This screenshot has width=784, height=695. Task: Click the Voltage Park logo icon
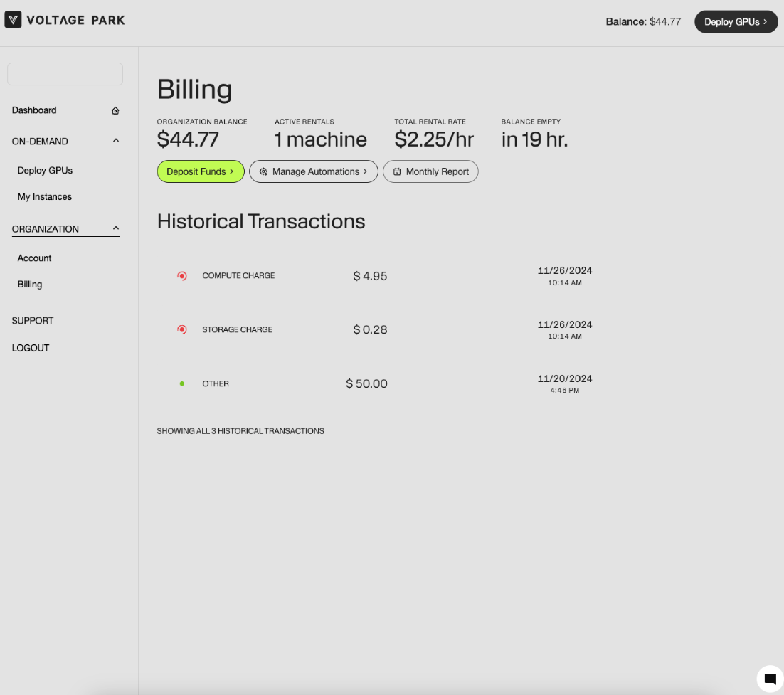(x=13, y=20)
